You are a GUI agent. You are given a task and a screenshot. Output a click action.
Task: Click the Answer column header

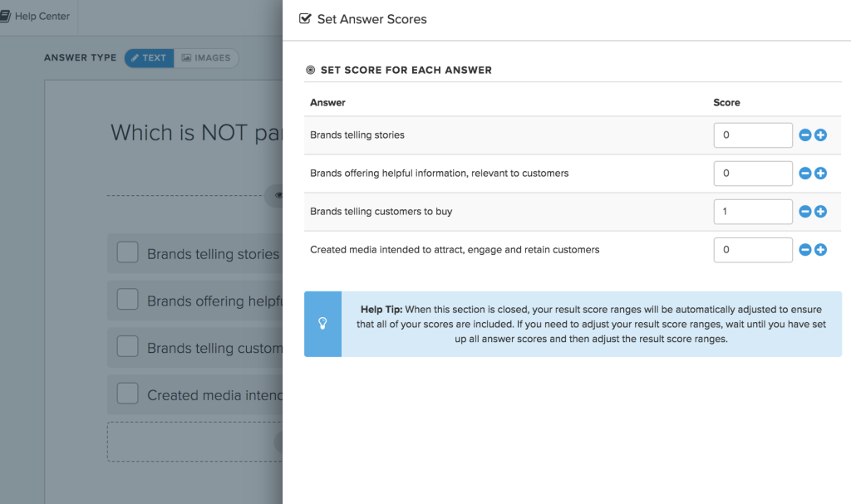[x=327, y=102]
